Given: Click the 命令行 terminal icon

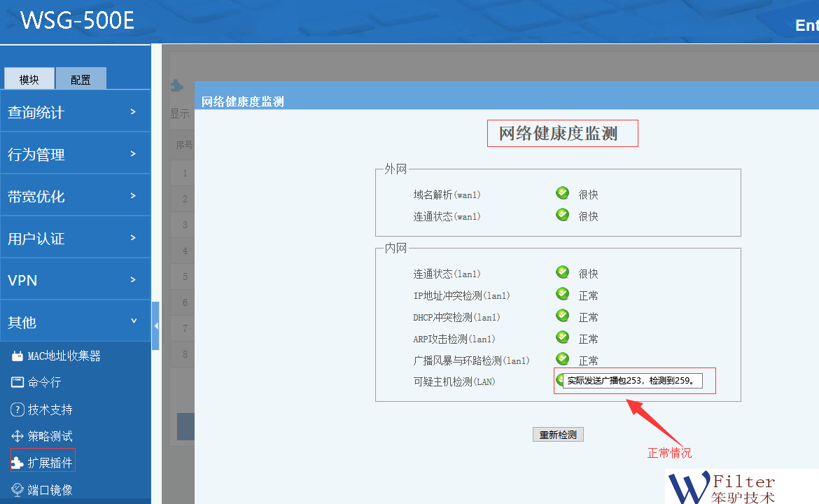Looking at the screenshot, I should click(17, 382).
